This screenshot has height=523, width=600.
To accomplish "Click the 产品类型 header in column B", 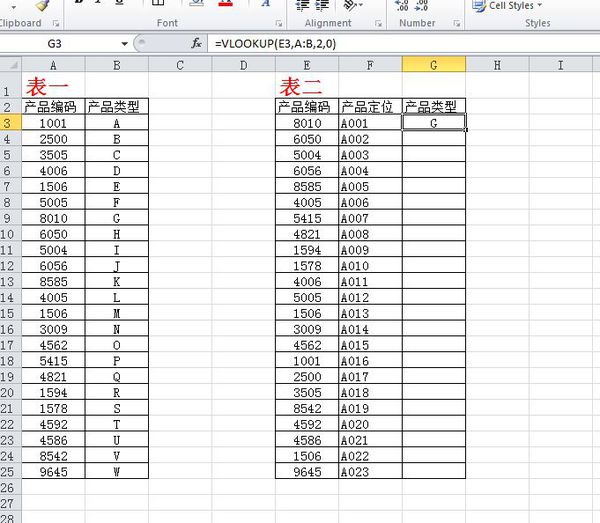I will pyautogui.click(x=117, y=106).
